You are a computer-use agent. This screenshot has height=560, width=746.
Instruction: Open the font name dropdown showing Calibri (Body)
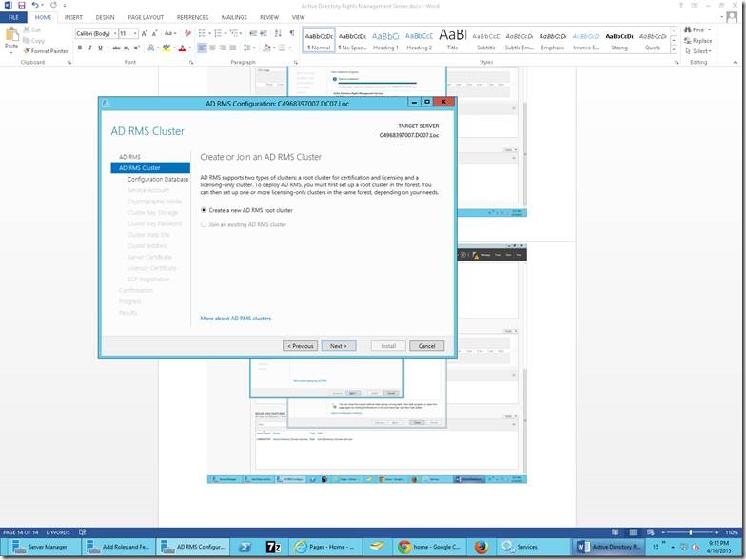click(x=116, y=34)
